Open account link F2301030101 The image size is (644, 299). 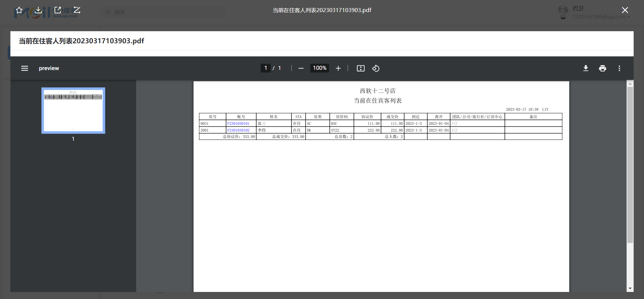238,123
